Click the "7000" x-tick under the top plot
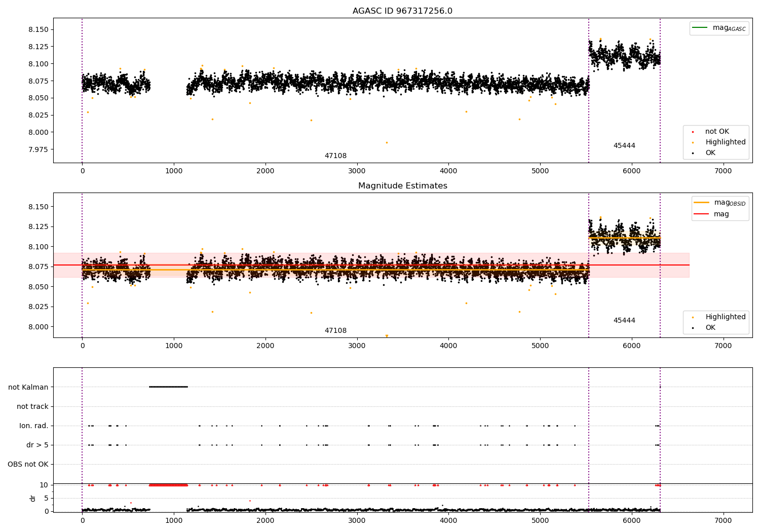This screenshot has width=760, height=532. tap(723, 171)
